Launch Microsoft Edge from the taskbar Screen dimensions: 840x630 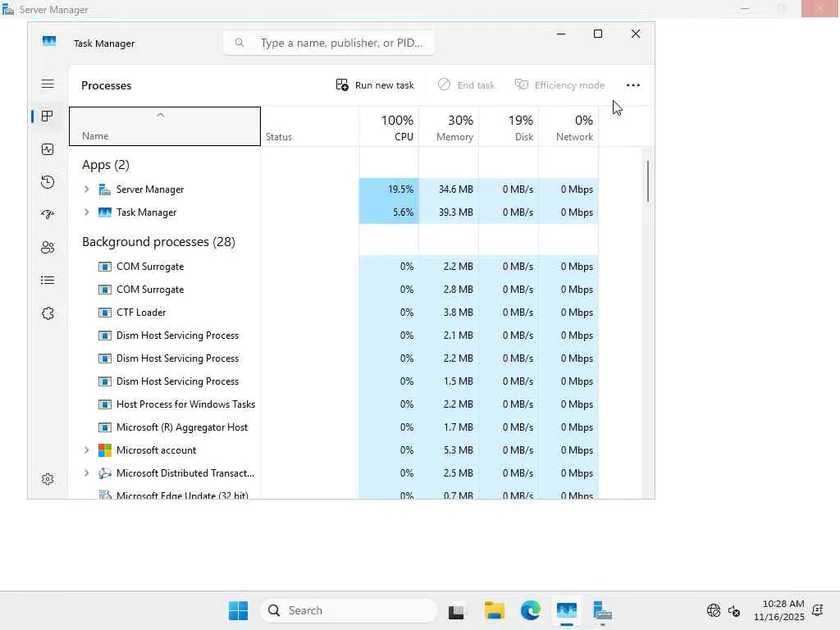(531, 610)
